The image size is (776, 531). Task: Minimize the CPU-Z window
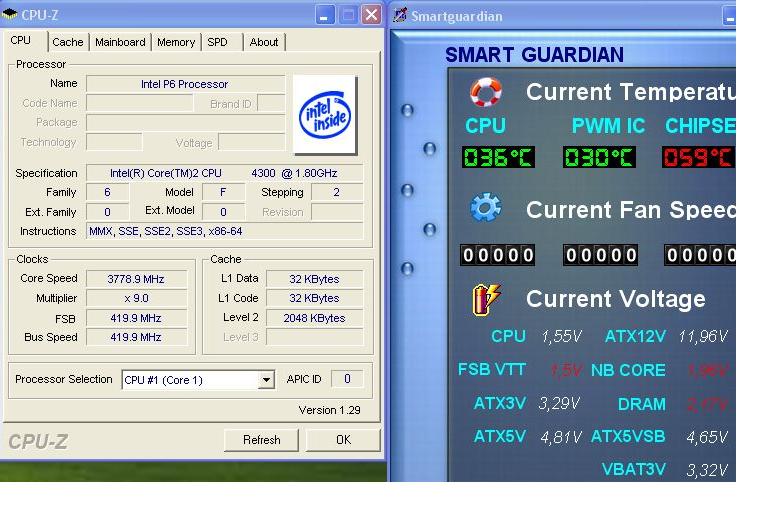click(x=324, y=15)
